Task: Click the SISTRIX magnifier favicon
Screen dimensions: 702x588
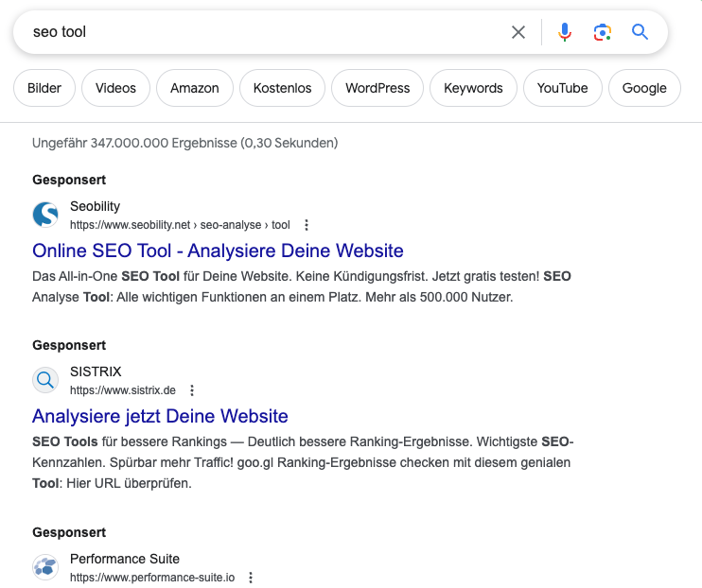Action: tap(45, 380)
